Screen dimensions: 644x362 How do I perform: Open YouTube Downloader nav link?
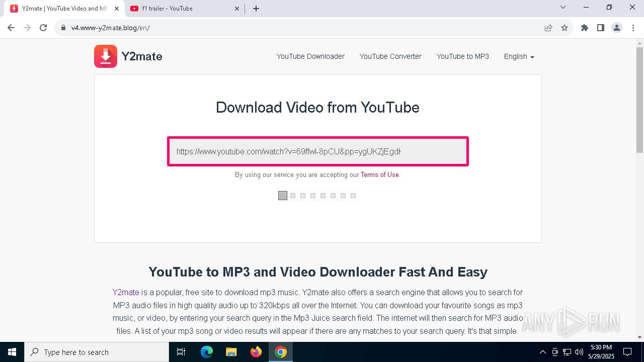click(x=310, y=56)
